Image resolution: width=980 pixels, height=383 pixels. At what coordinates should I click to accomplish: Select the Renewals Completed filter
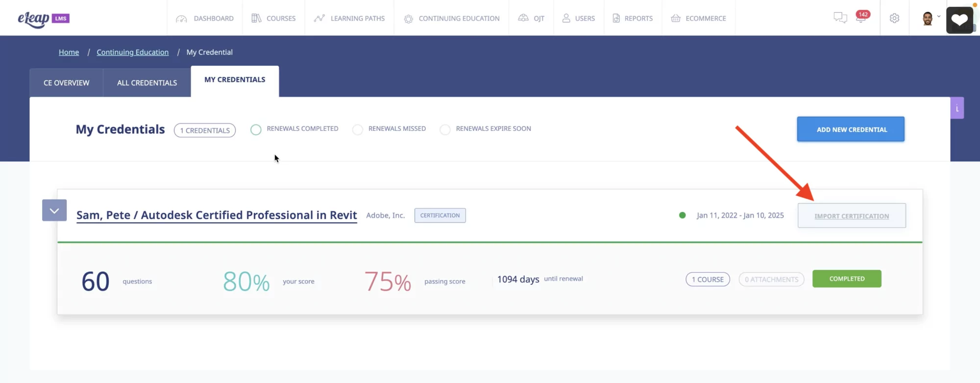point(256,129)
